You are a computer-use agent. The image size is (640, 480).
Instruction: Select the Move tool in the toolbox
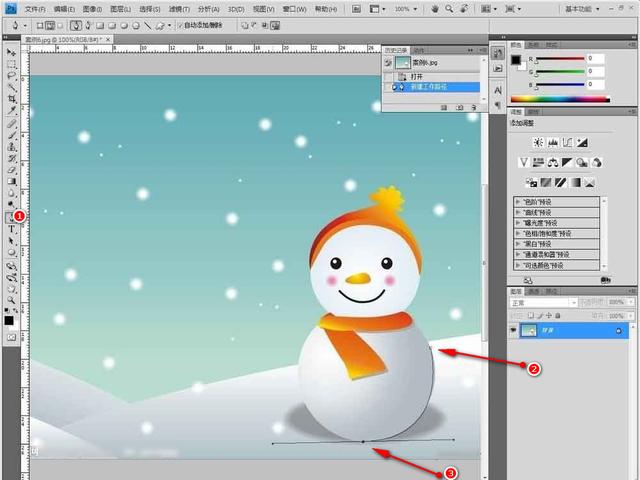(x=11, y=51)
